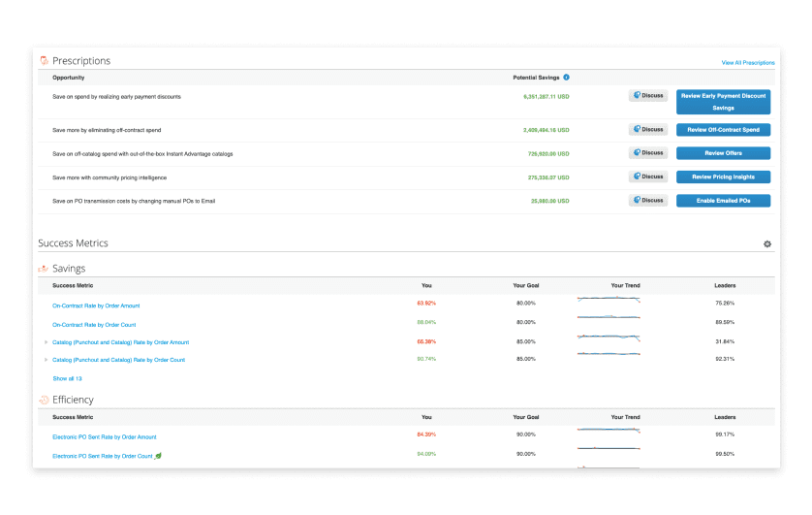Screen dimensions: 812x515
Task: Open On-Contract Rate by Order Amount metric
Action: [x=96, y=306]
